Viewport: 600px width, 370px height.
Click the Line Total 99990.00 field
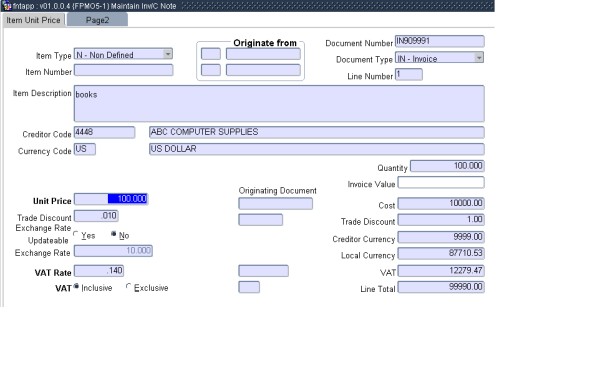441,287
